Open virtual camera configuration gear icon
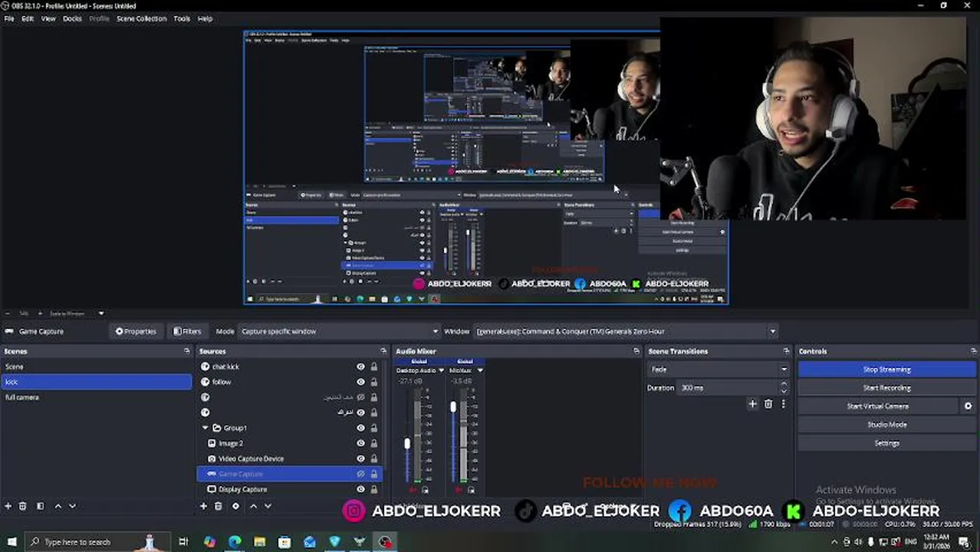 coord(968,406)
